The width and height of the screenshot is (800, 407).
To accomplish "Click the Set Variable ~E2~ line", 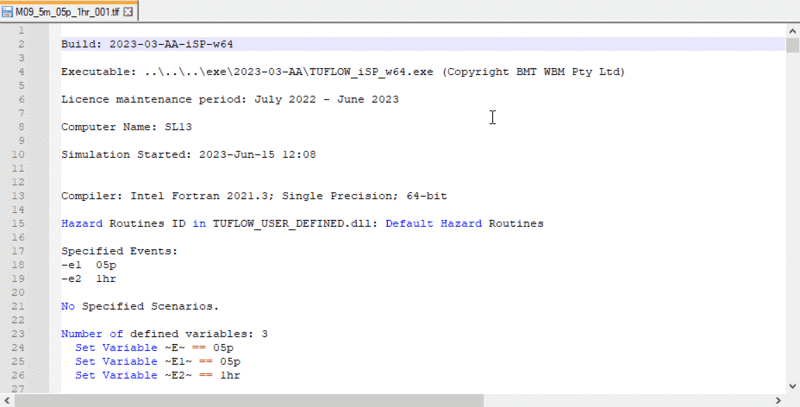I will click(158, 374).
